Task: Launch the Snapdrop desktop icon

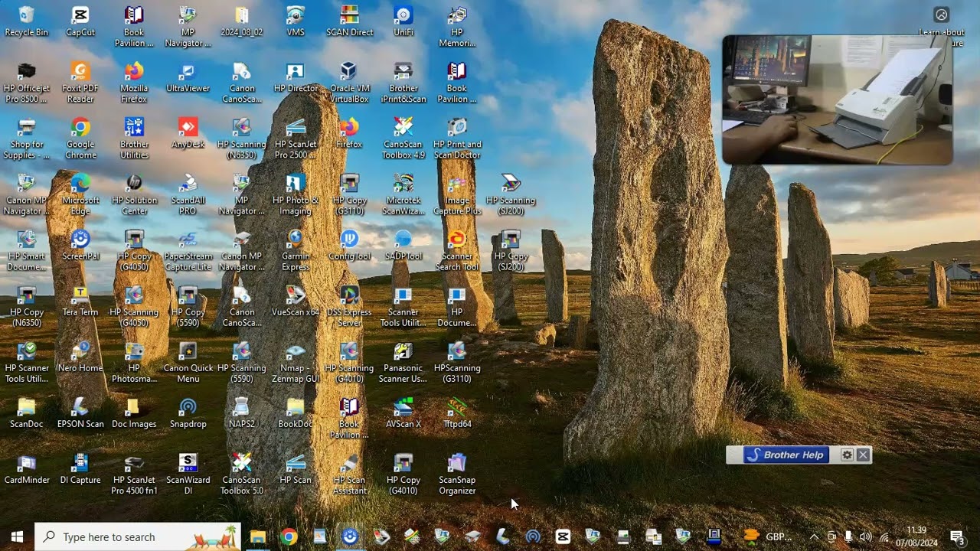Action: pos(188,412)
